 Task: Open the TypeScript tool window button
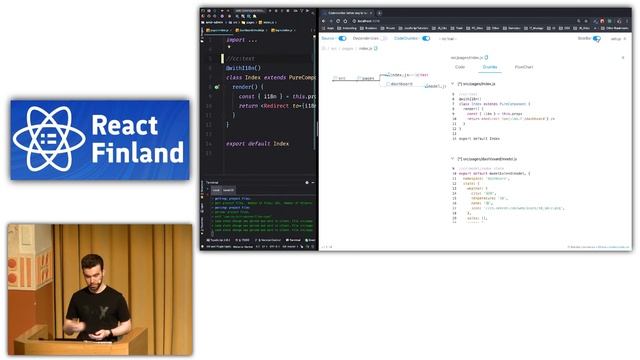click(x=219, y=240)
